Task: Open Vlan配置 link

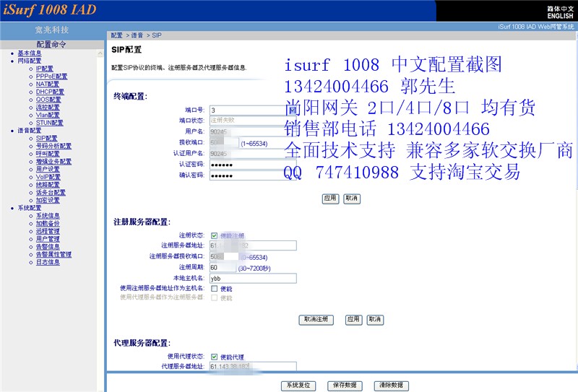Action: click(48, 115)
